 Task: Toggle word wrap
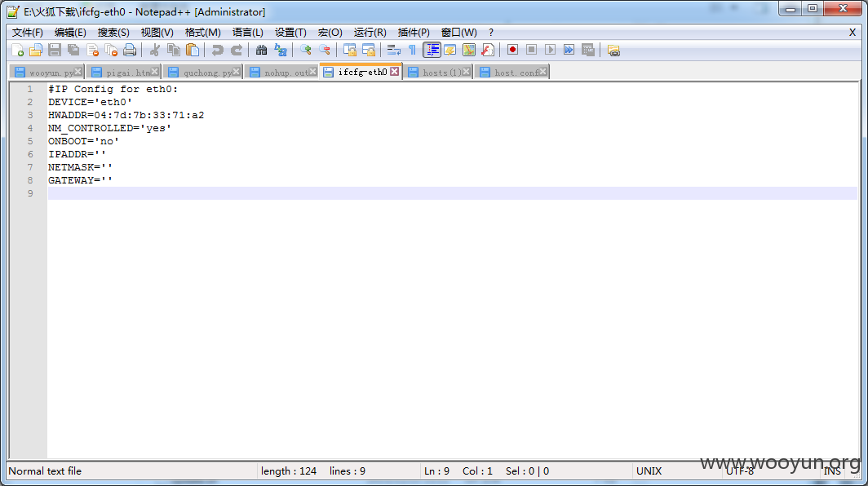(393, 51)
